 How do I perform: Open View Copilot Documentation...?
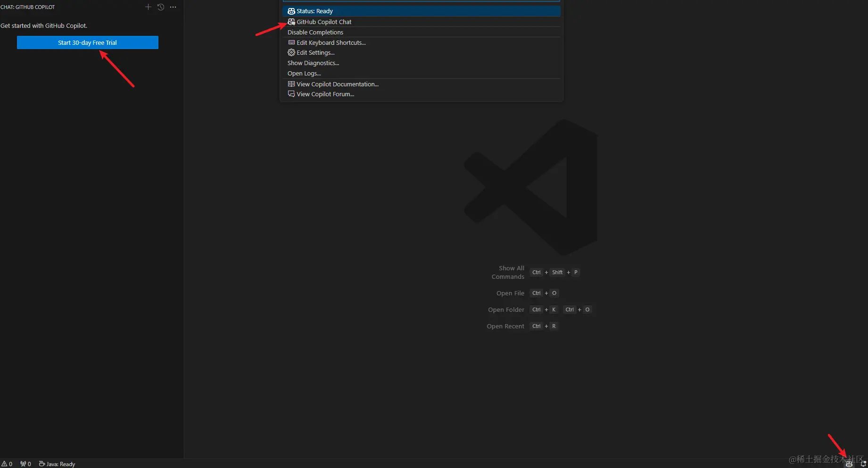[x=422, y=84]
